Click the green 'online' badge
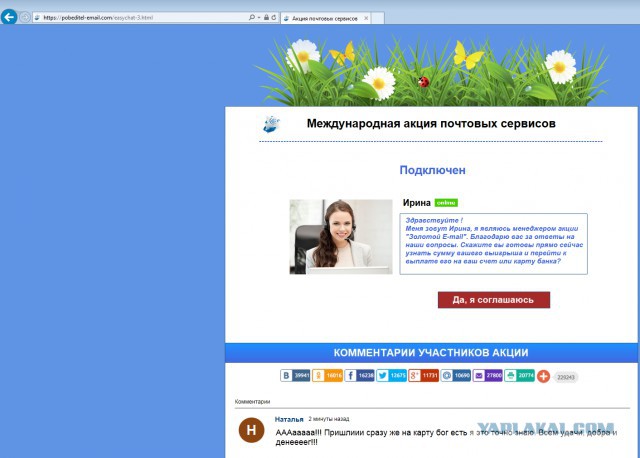This screenshot has height=458, width=640. (x=446, y=203)
